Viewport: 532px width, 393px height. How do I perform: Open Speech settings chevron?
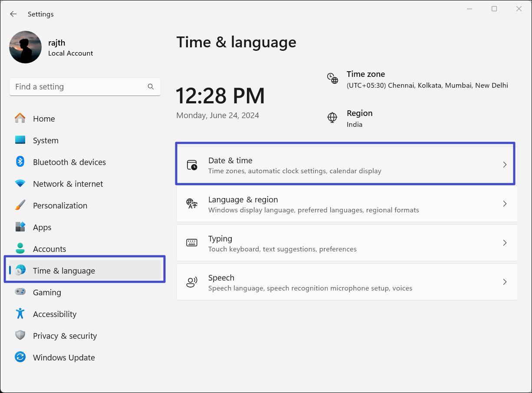(505, 282)
